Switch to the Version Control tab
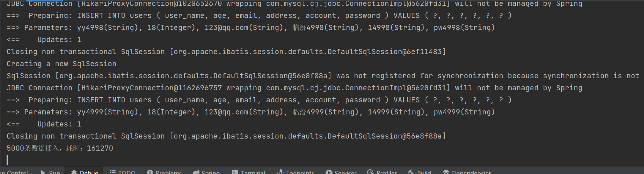 (x=14, y=172)
